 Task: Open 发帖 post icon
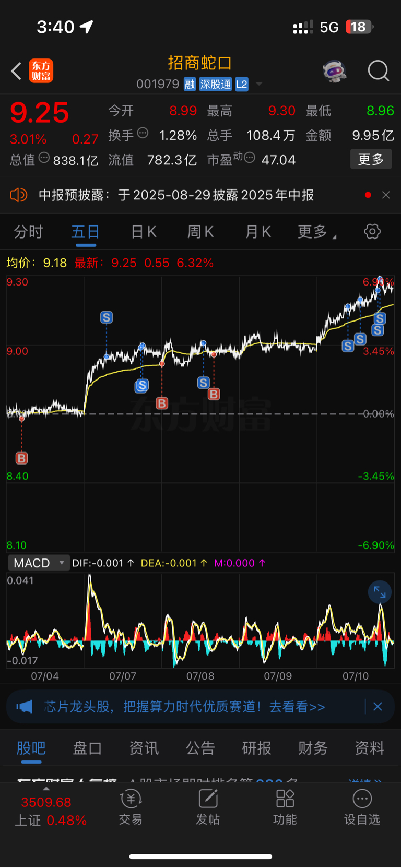click(208, 807)
